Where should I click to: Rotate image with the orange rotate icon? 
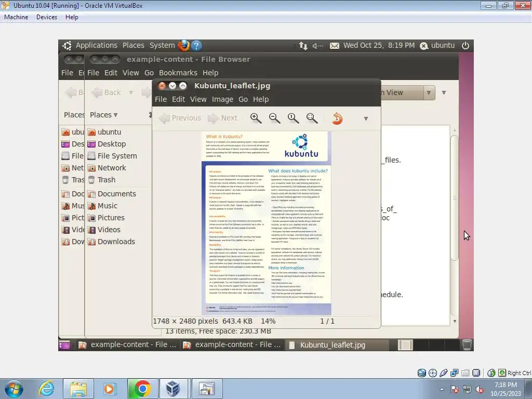click(337, 118)
